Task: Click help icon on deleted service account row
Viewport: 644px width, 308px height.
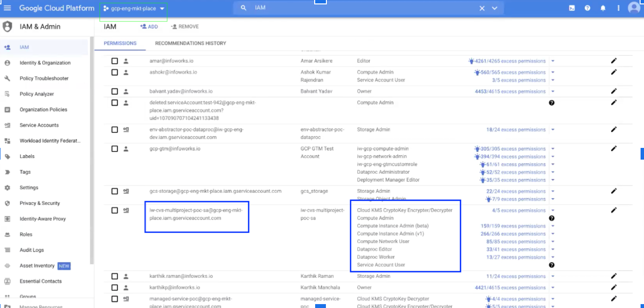Action: [x=552, y=103]
